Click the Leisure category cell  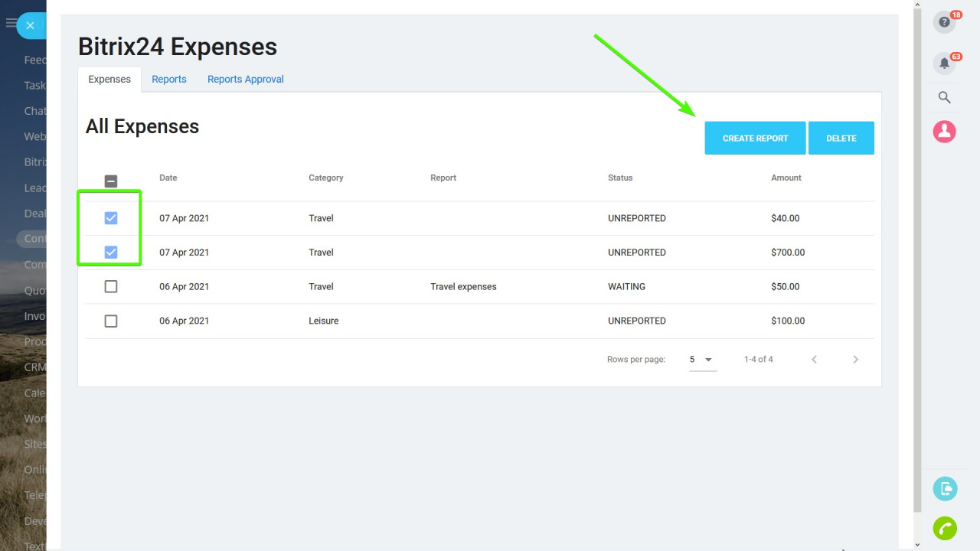coord(324,321)
